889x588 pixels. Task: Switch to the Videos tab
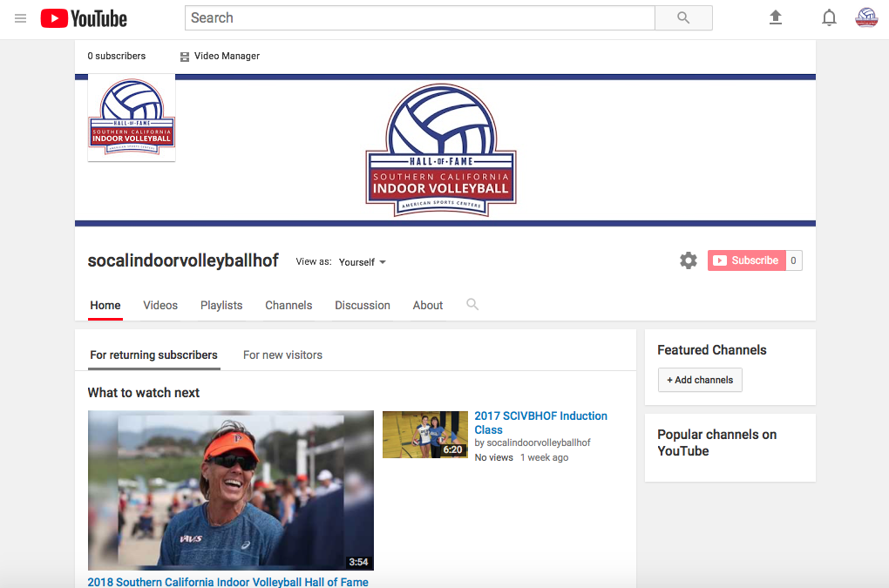[160, 306]
